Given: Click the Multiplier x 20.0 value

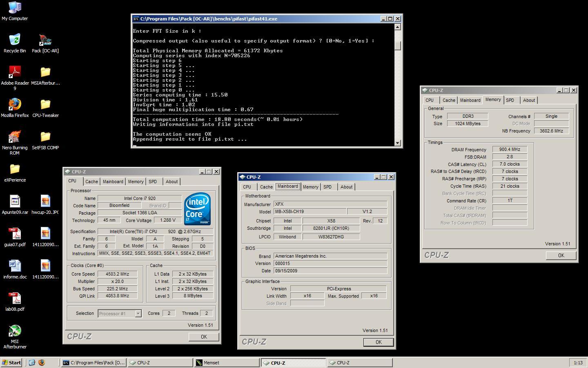Looking at the screenshot, I should 117,282.
